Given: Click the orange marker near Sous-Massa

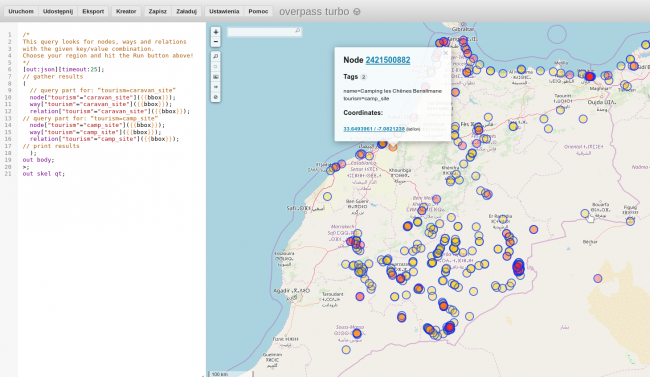Looking at the screenshot, I should [357, 333].
